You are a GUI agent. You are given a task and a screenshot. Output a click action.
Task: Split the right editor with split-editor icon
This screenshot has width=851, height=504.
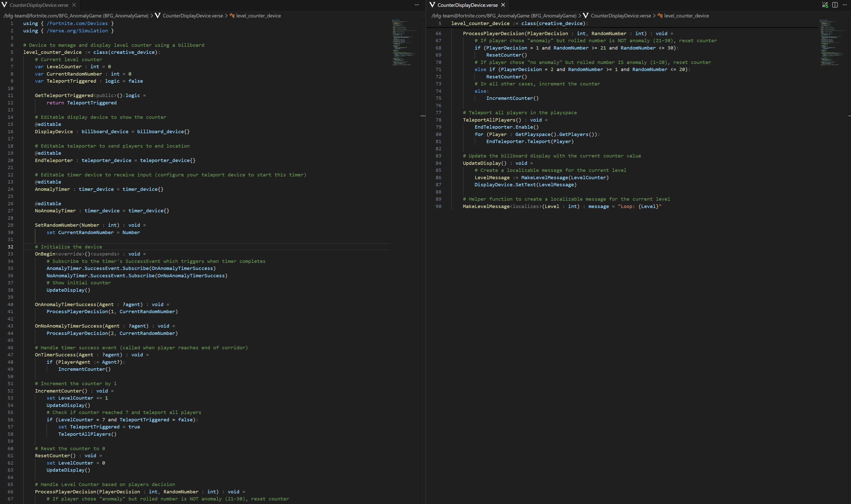pos(835,5)
